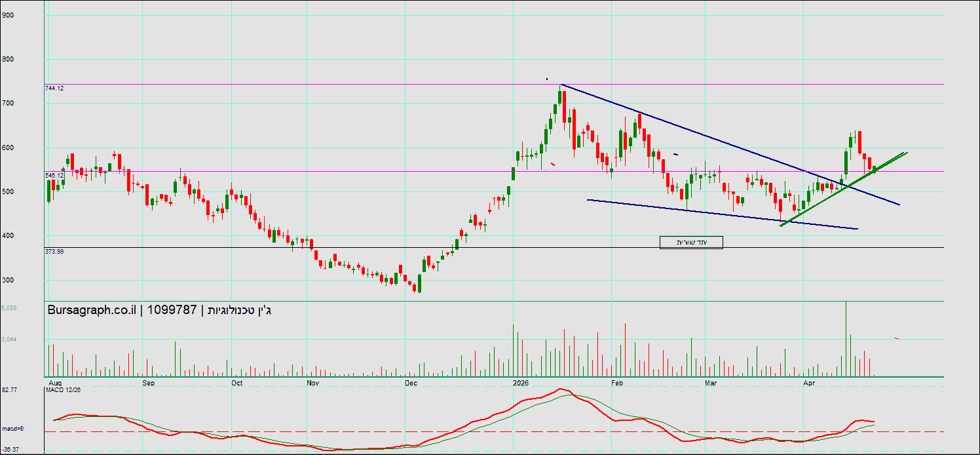Click the 800 price axis label
The height and width of the screenshot is (455, 980).
(9, 59)
